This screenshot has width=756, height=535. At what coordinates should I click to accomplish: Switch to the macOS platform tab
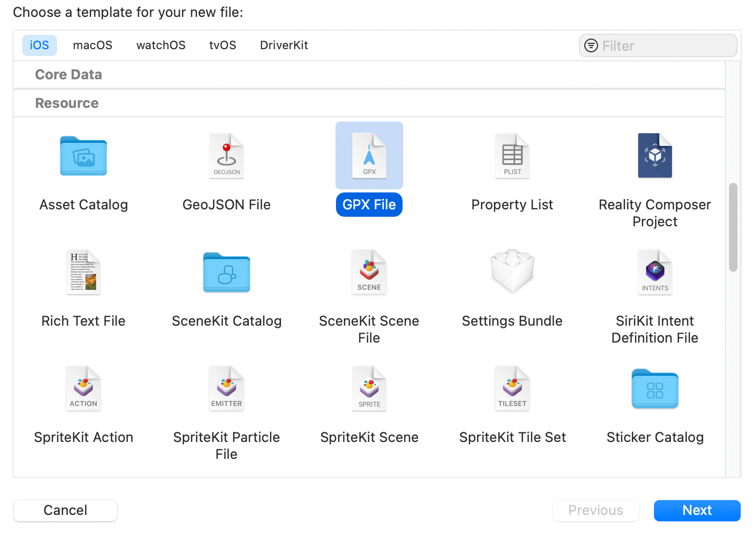(x=92, y=45)
